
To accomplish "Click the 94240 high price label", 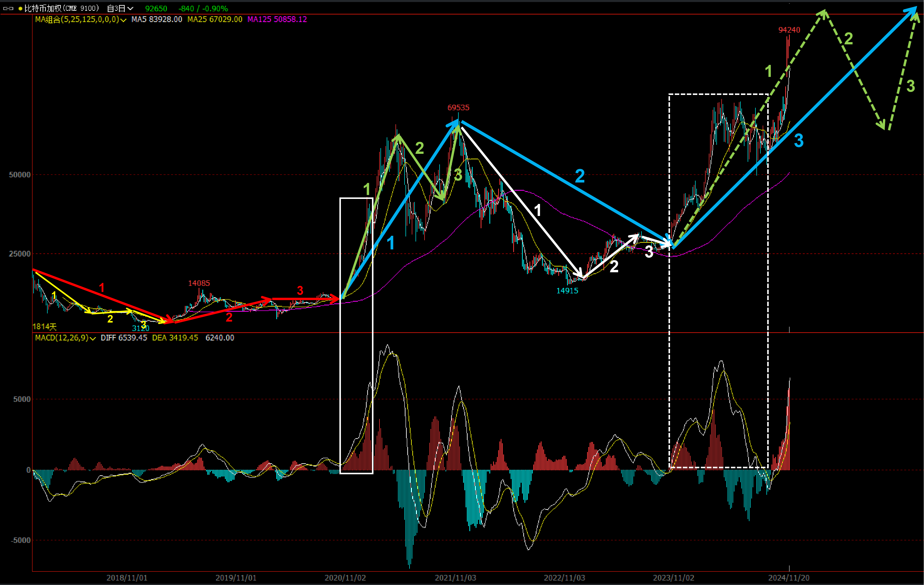I will coord(789,30).
